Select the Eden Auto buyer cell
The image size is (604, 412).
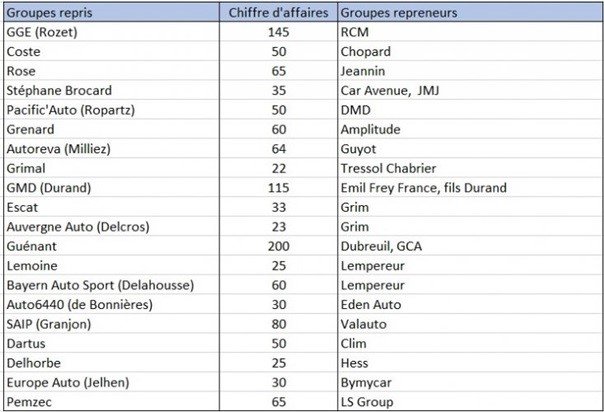pos(370,304)
